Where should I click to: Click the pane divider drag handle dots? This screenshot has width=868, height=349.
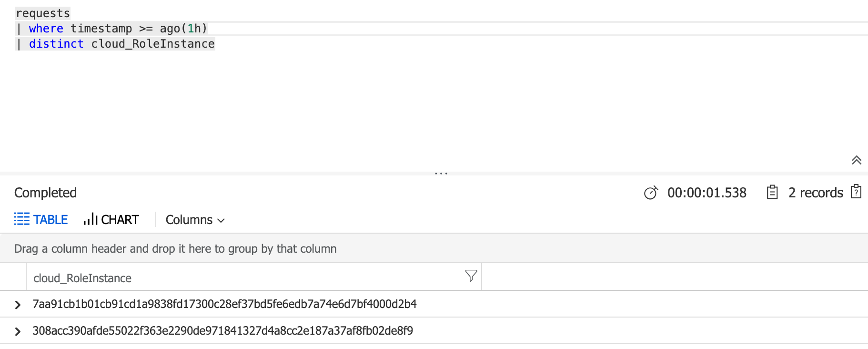[x=441, y=173]
